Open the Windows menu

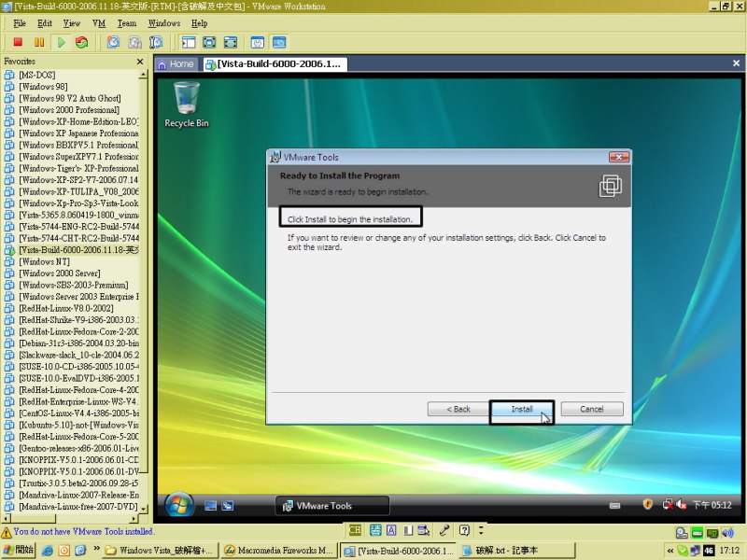click(164, 23)
